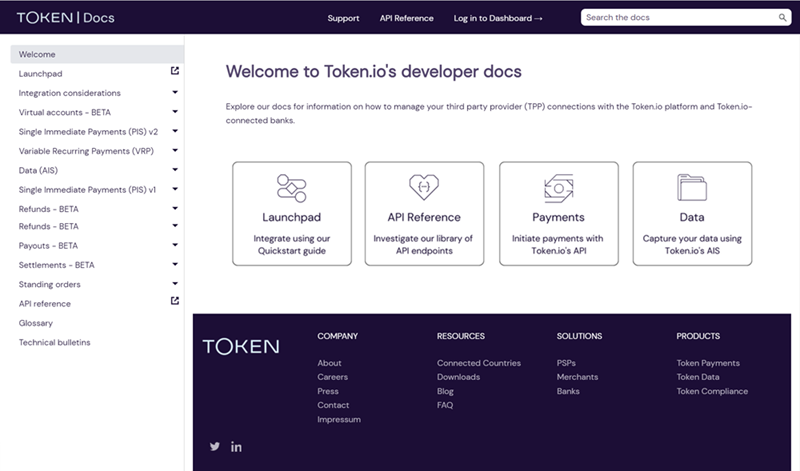Expand Integration considerations section
800x471 pixels.
(175, 92)
